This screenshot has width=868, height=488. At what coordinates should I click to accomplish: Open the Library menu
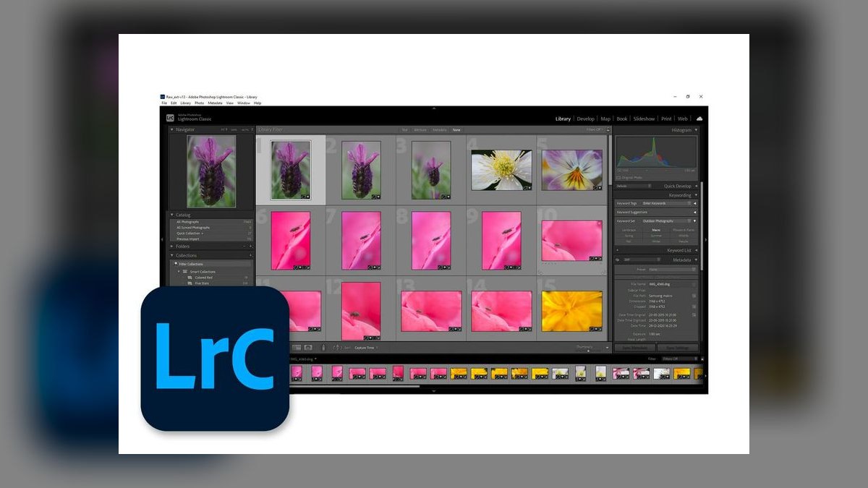(x=186, y=103)
